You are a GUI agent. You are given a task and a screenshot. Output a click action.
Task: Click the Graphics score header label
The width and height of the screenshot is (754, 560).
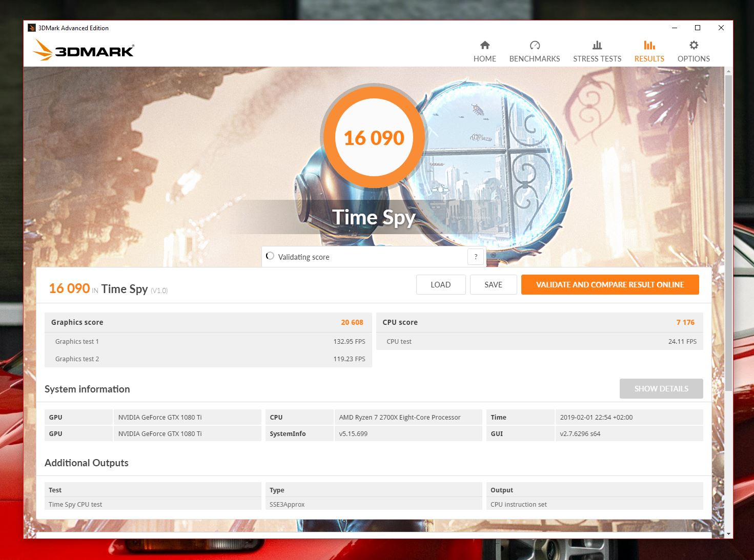77,322
